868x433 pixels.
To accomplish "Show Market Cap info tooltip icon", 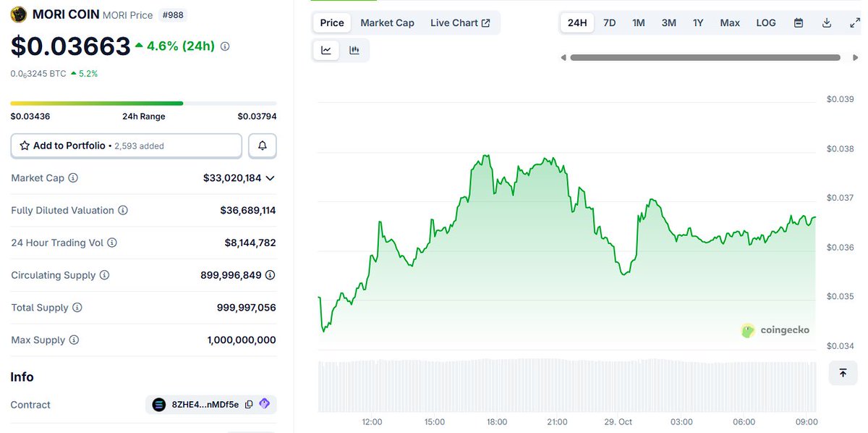I will click(73, 178).
